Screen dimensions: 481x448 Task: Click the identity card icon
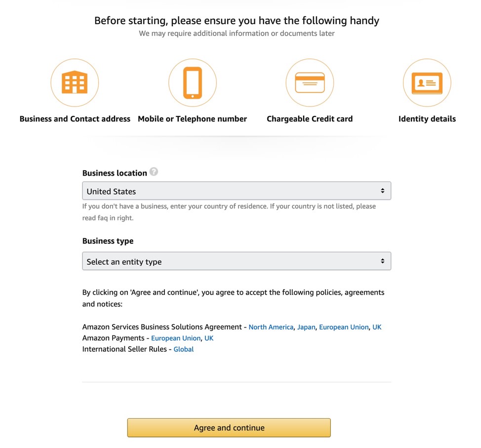(x=427, y=83)
